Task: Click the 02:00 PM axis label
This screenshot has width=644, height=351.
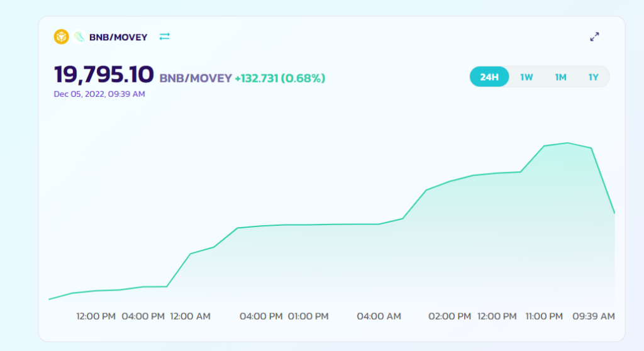Action: pyautogui.click(x=450, y=316)
